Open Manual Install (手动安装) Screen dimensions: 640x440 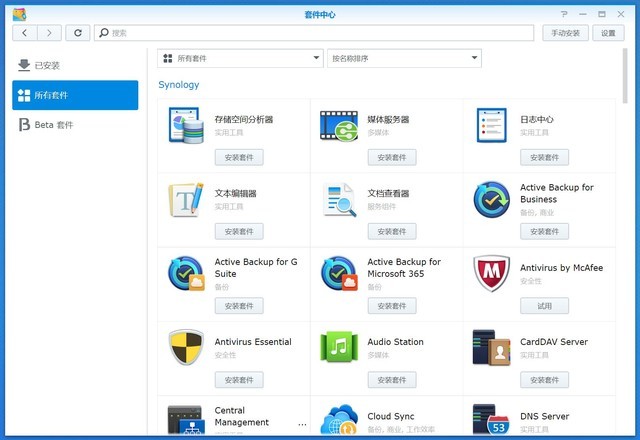tap(565, 33)
